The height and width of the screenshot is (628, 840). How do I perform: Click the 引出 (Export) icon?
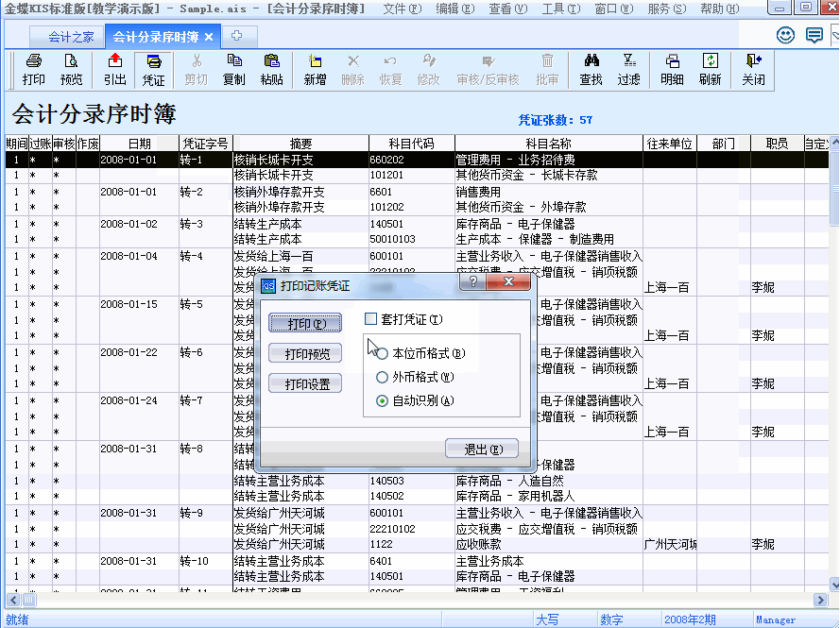(x=114, y=71)
